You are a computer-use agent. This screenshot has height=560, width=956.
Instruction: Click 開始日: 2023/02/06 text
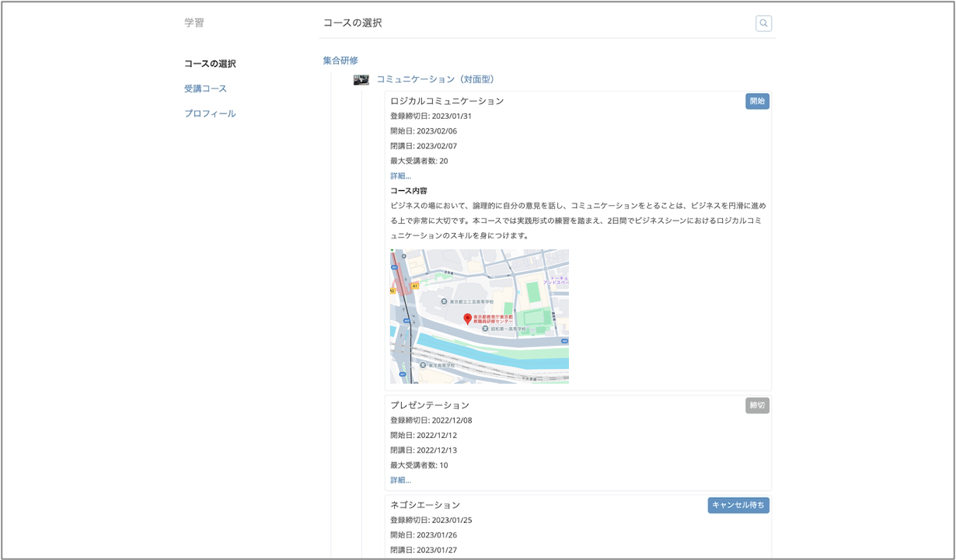(424, 131)
